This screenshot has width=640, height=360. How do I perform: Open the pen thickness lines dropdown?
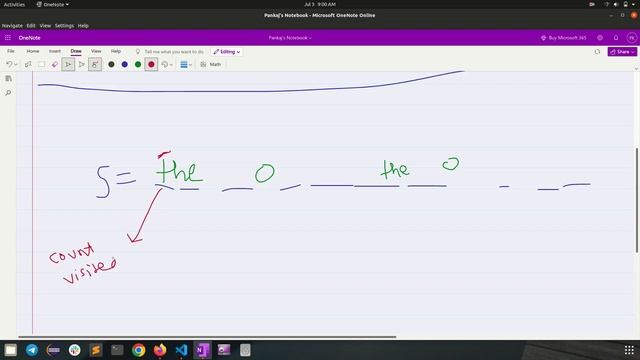click(x=186, y=64)
